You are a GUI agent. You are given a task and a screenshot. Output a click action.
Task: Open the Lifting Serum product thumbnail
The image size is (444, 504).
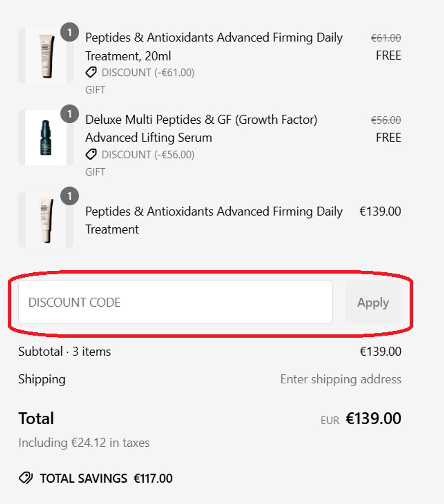[46, 138]
